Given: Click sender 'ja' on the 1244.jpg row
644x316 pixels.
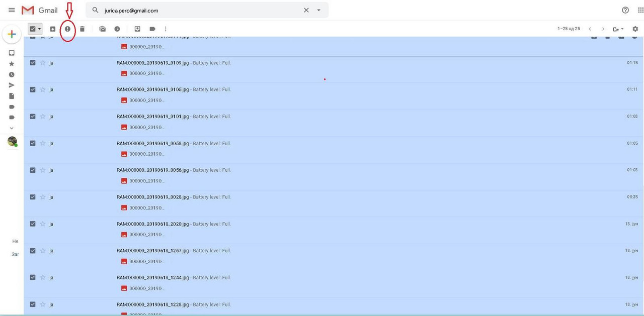Looking at the screenshot, I should (x=51, y=277).
